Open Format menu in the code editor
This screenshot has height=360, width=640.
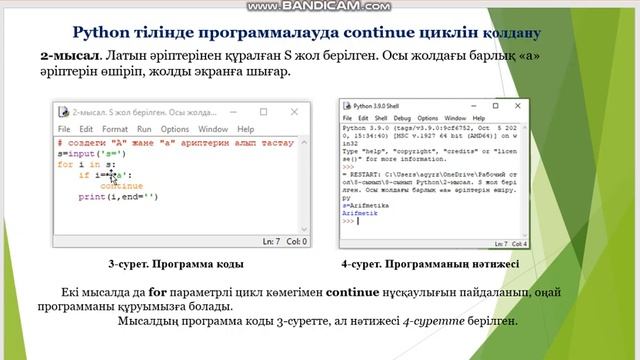pos(115,129)
